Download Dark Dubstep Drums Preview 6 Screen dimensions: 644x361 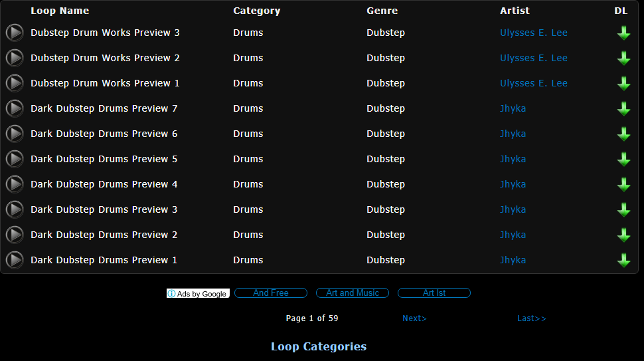(x=623, y=134)
